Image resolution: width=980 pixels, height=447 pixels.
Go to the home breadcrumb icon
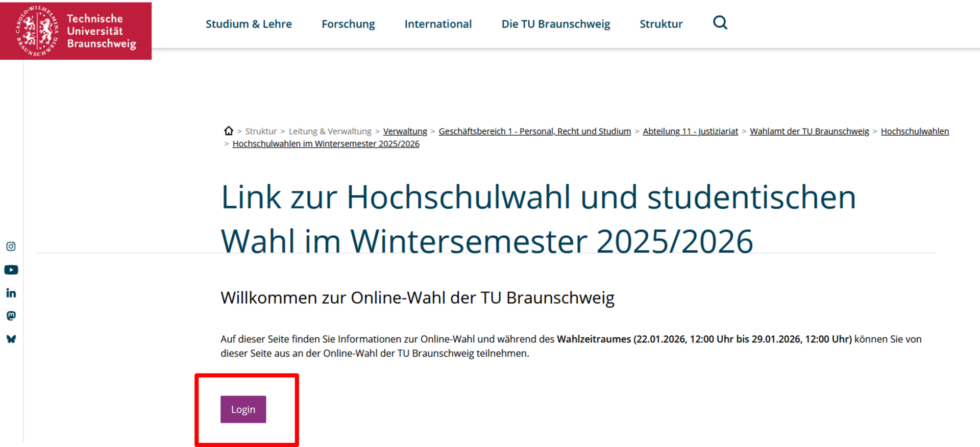pyautogui.click(x=228, y=131)
